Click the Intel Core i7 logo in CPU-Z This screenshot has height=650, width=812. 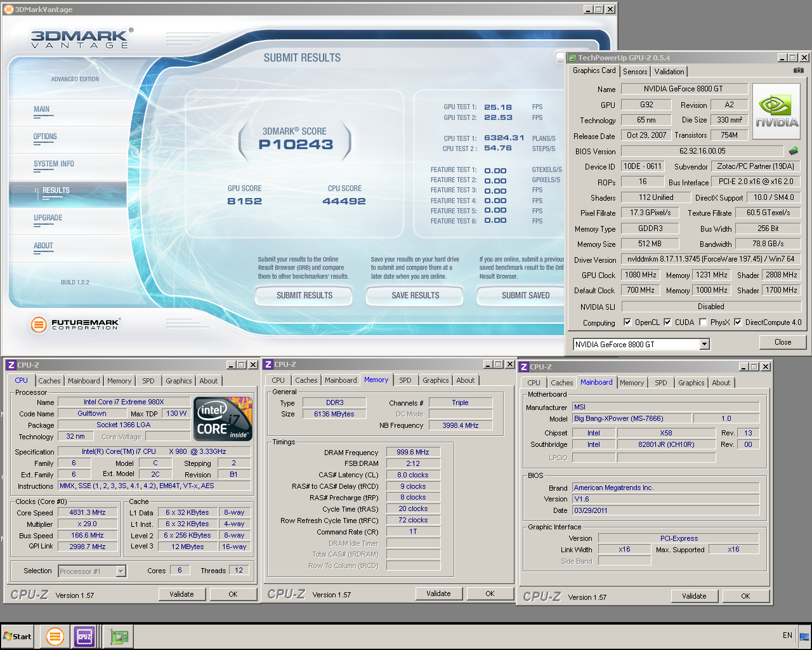(223, 419)
